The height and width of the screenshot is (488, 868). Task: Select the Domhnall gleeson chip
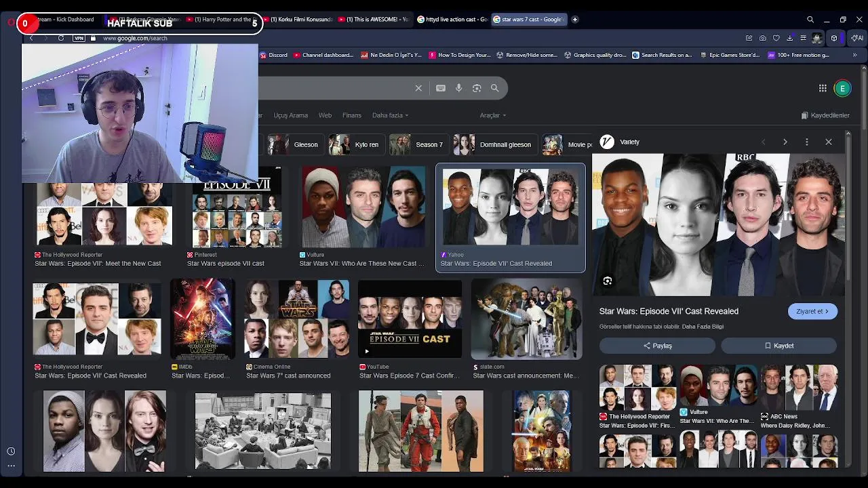(494, 144)
